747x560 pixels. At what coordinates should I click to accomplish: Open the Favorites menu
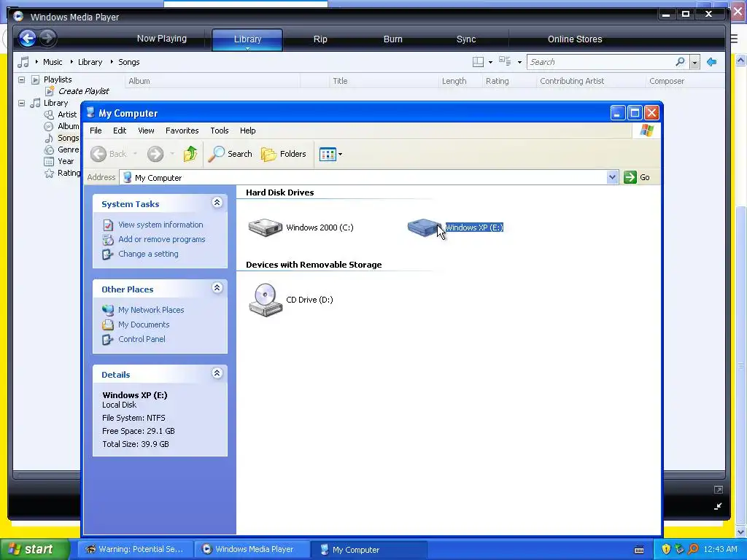[x=182, y=131]
